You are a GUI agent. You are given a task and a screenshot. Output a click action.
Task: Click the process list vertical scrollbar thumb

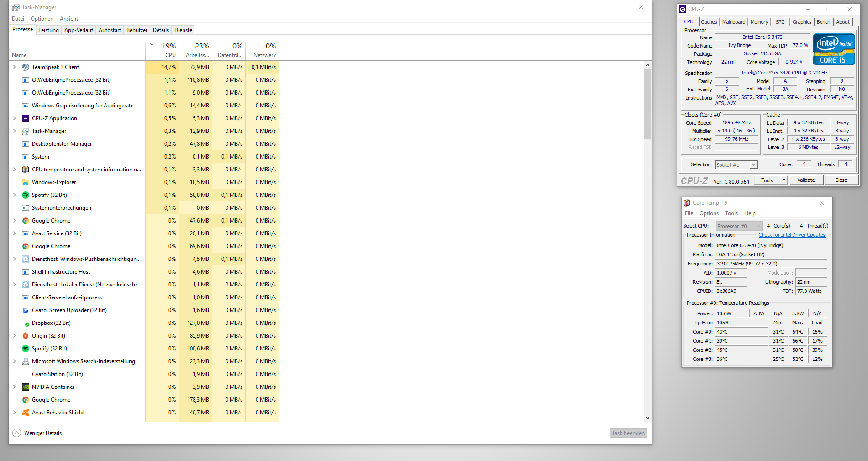pos(647,104)
